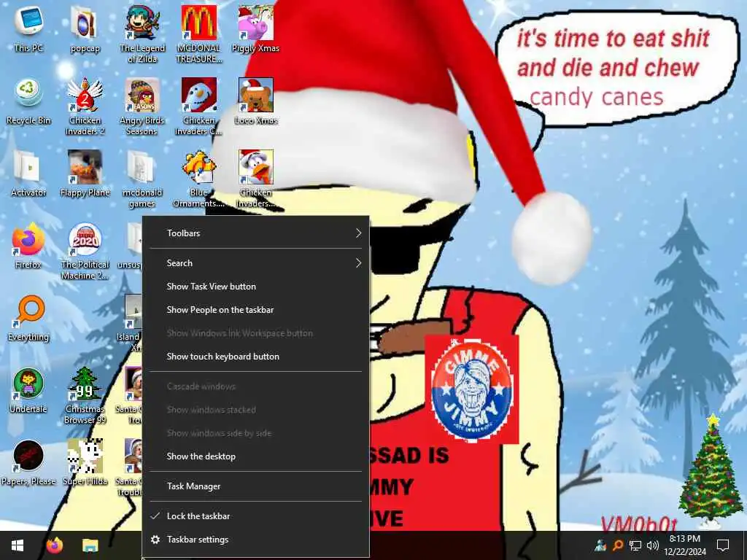Viewport: 747px width, 560px height.
Task: Open the Windows Start menu
Action: coord(18,545)
